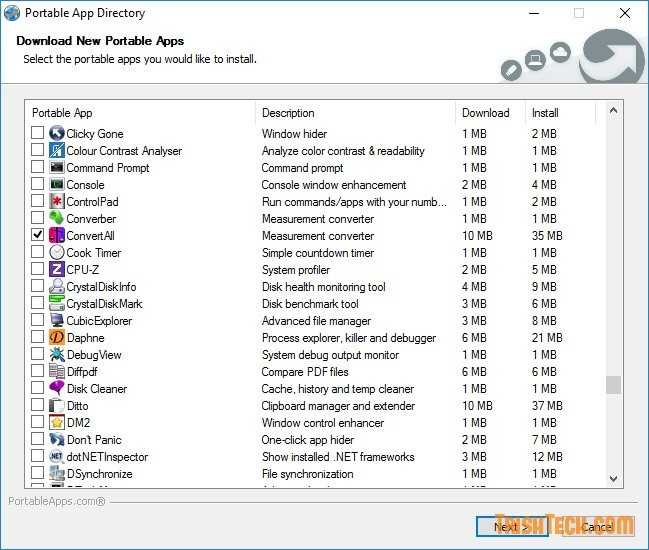This screenshot has height=550, width=649.
Task: Sort list by Description column header
Action: click(x=355, y=113)
